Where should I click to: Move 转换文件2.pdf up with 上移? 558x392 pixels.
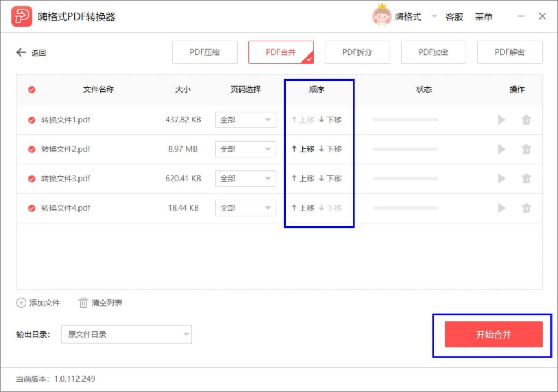click(303, 149)
